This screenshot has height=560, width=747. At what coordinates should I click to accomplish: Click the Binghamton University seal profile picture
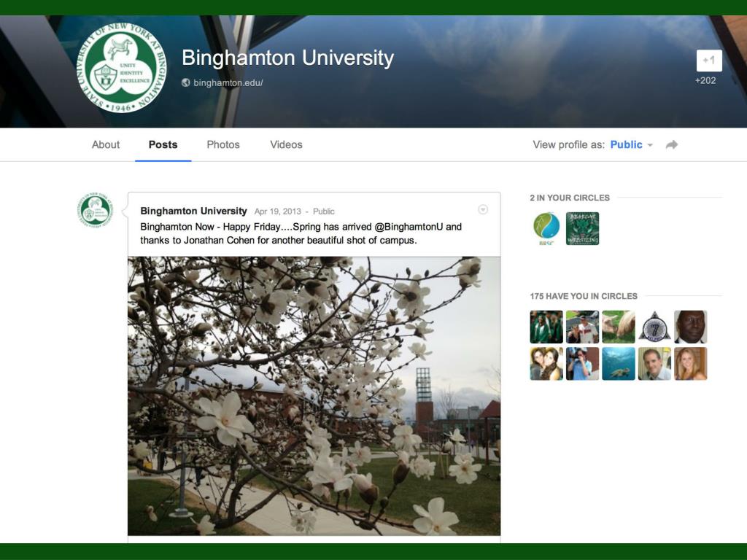pyautogui.click(x=122, y=68)
